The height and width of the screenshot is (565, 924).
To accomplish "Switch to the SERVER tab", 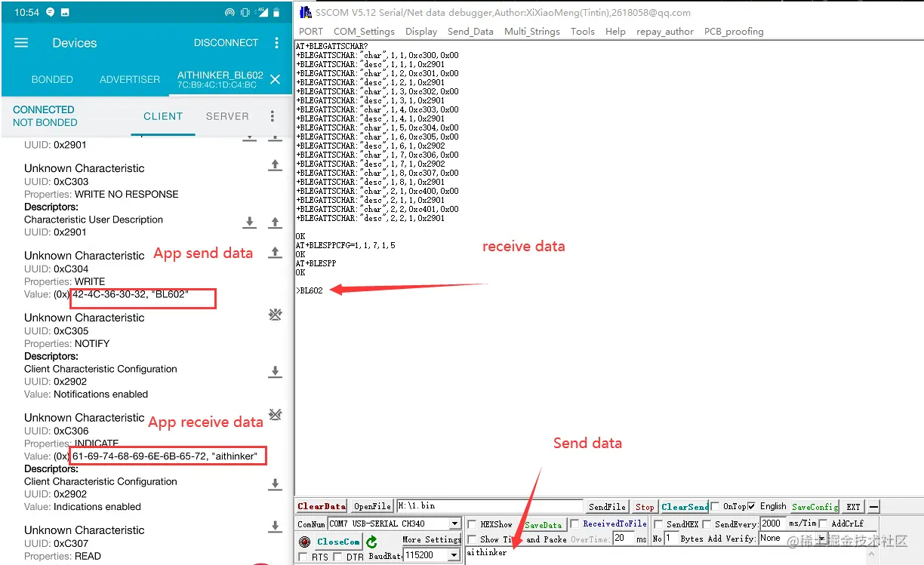I will pyautogui.click(x=227, y=116).
